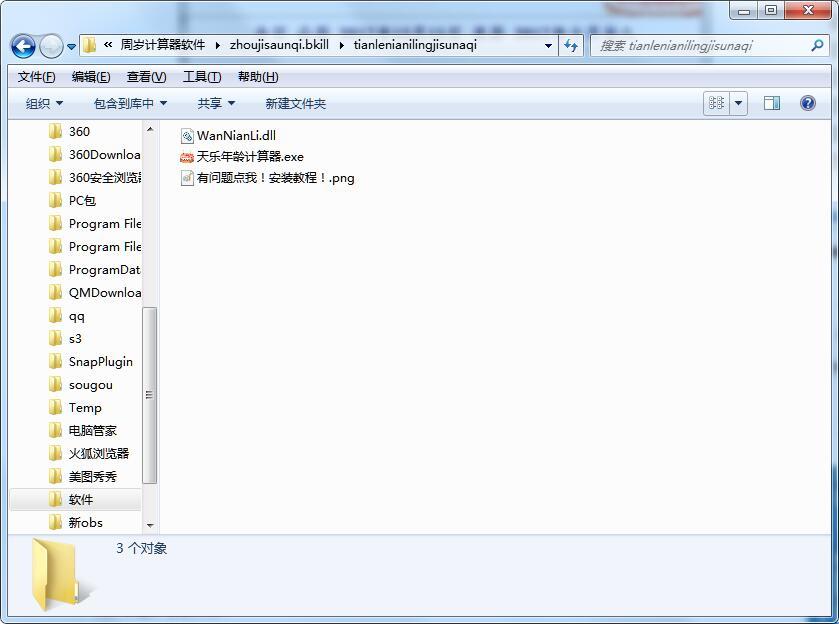Expand arrow after zhoujisaunqi.bkill breadcrumb
This screenshot has width=839, height=624.
(x=341, y=45)
